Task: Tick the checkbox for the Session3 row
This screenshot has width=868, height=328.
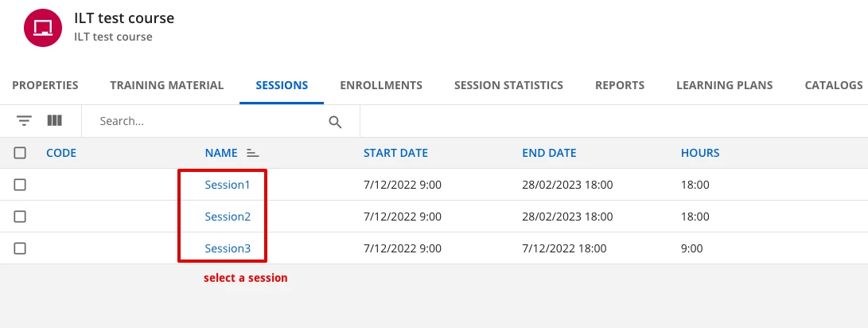Action: 20,248
